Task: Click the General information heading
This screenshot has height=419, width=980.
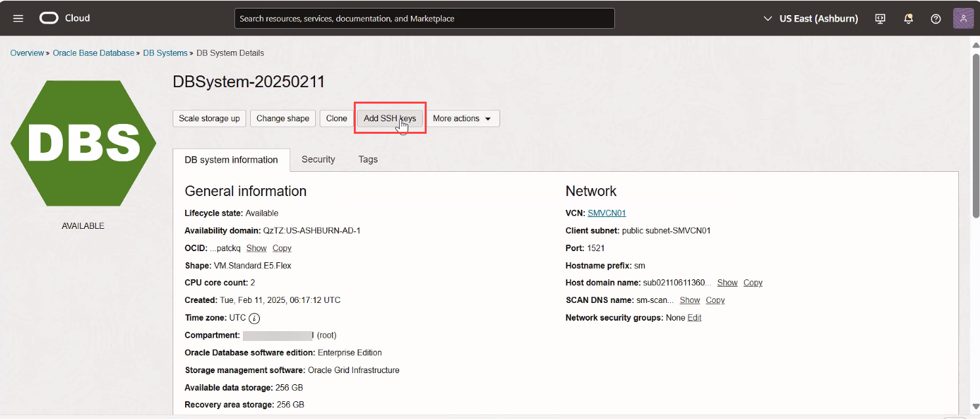Action: point(245,191)
